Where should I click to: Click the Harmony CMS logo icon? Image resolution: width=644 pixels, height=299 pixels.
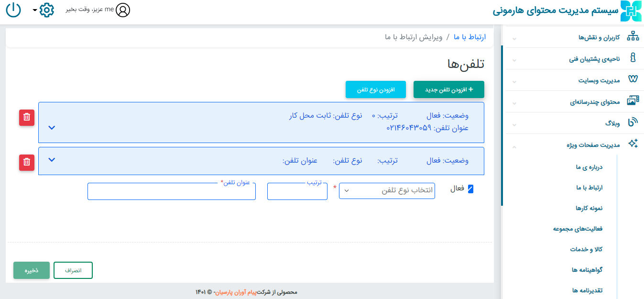click(x=631, y=11)
